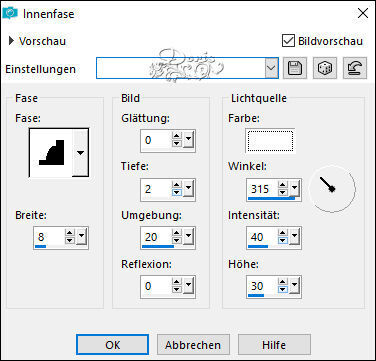
Task: Click the Reflexion value field
Action: click(156, 286)
